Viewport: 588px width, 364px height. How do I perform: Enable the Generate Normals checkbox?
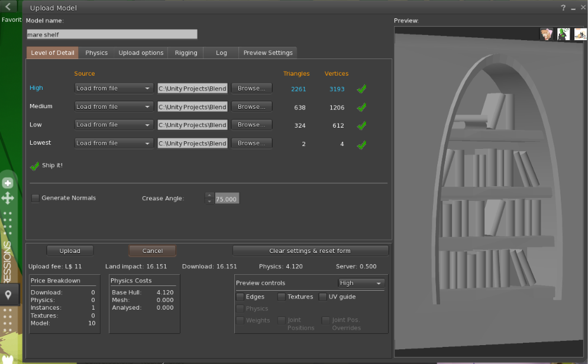point(35,198)
